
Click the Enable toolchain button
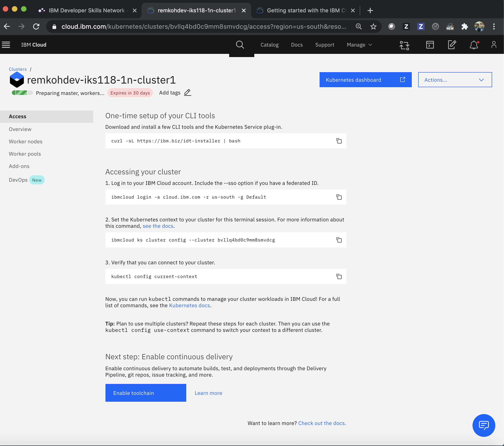145,393
